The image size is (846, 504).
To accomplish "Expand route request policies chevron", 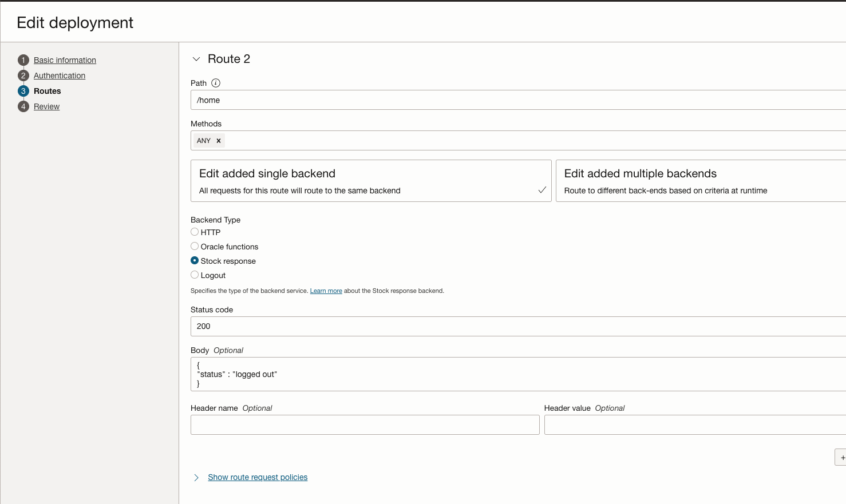I will [x=196, y=478].
